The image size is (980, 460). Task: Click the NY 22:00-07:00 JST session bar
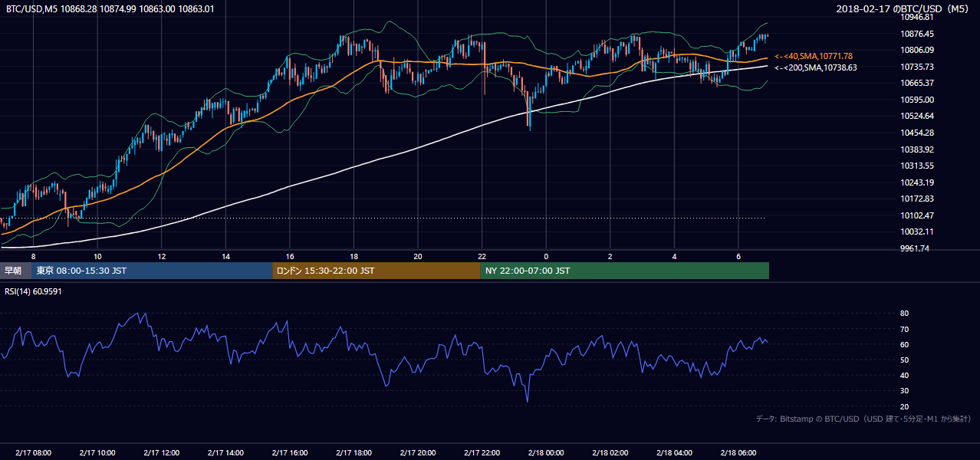[625, 271]
